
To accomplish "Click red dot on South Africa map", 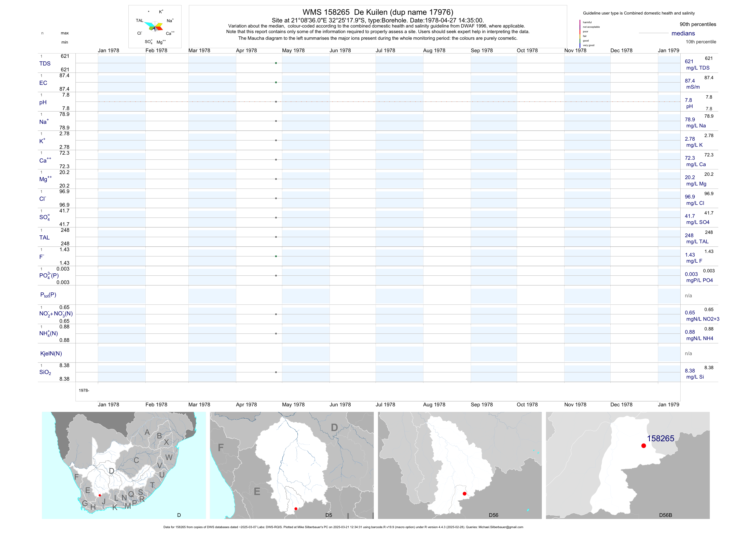I will [100, 495].
